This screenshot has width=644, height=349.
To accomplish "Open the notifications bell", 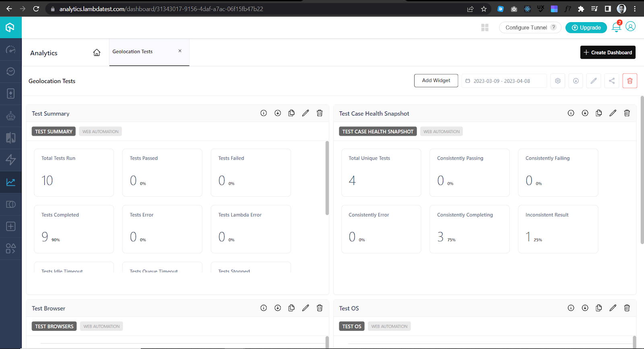I will point(616,27).
